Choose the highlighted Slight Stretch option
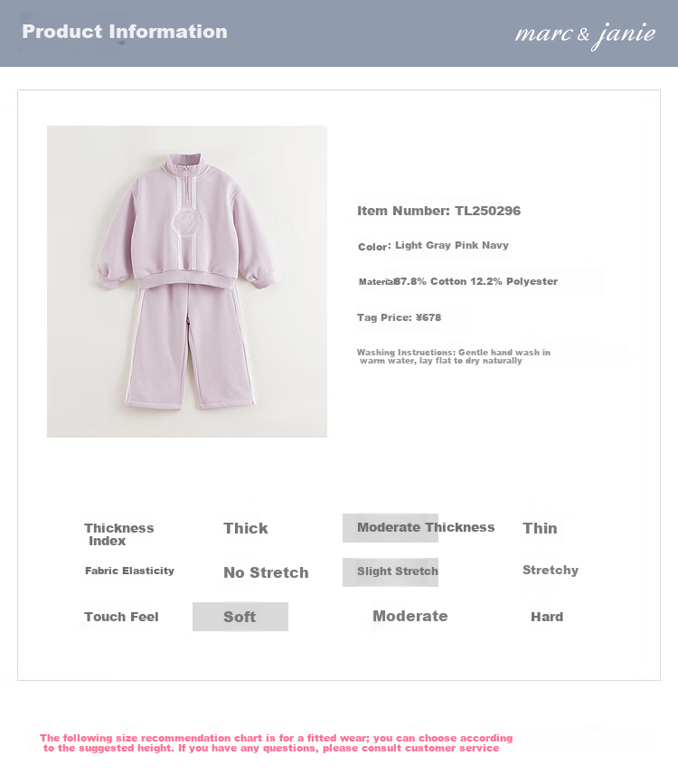Viewport: 678px width, 784px height. tap(391, 572)
